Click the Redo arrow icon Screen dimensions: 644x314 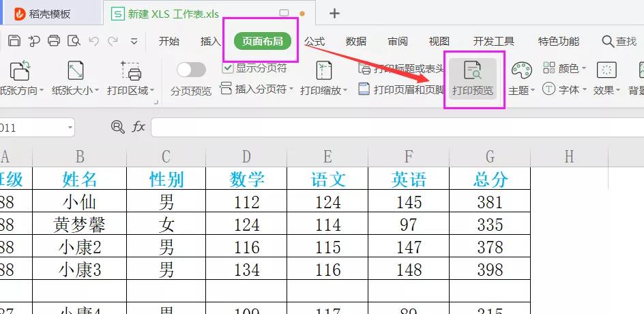[x=113, y=41]
